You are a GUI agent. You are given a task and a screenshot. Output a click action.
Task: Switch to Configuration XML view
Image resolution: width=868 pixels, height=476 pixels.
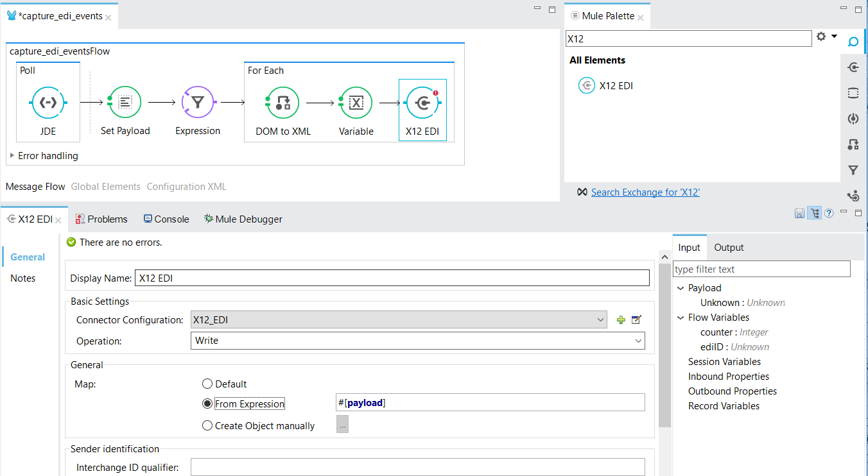[186, 187]
